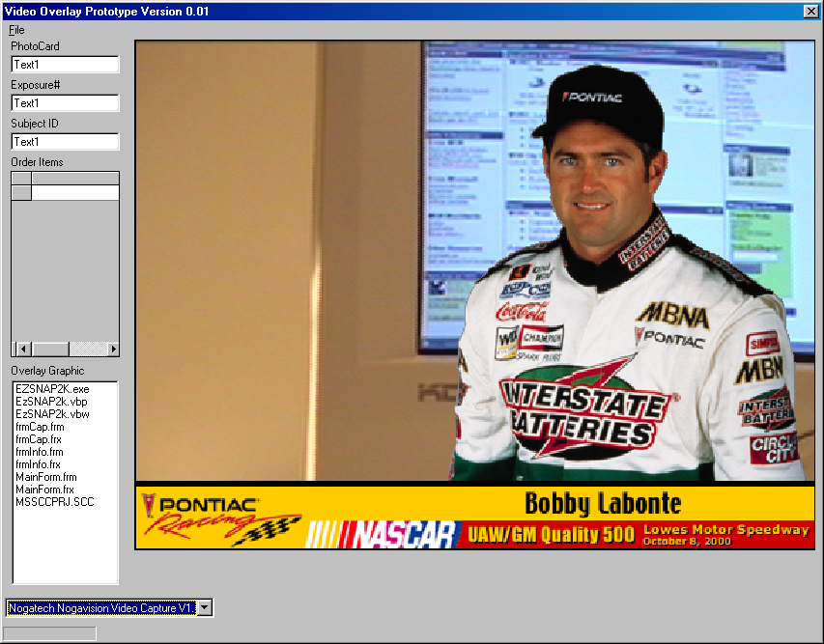The width and height of the screenshot is (824, 644).
Task: Select frmCap.frx in the file list
Action: click(x=39, y=439)
